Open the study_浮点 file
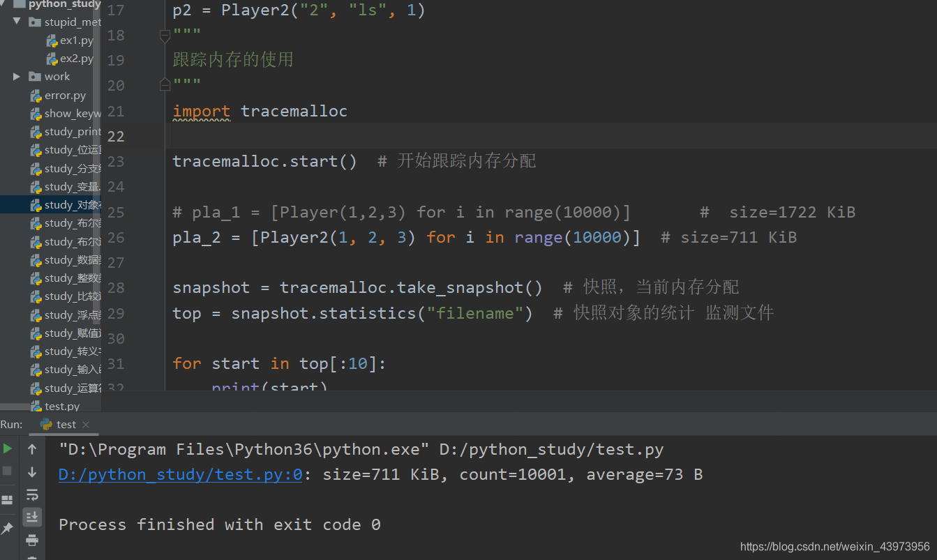 pyautogui.click(x=66, y=315)
